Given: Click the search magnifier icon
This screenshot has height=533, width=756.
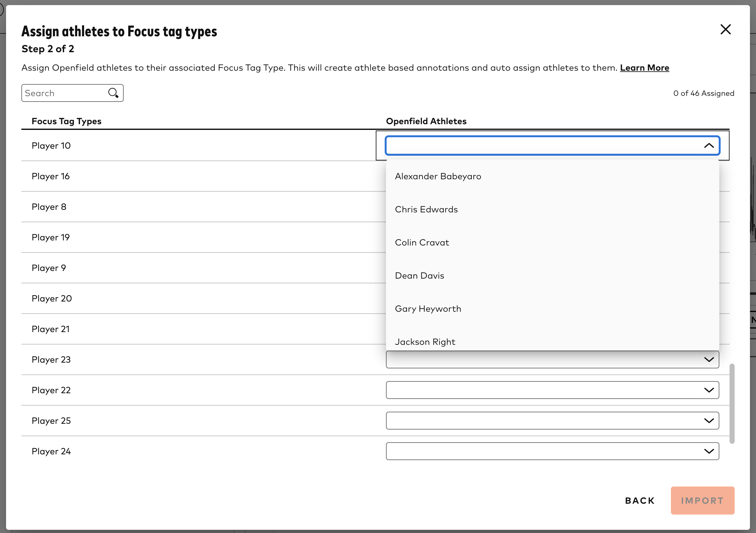Looking at the screenshot, I should click(113, 93).
